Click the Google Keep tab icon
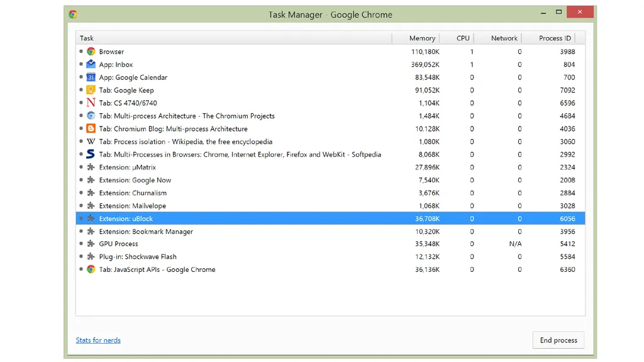The width and height of the screenshot is (644, 362). pyautogui.click(x=91, y=89)
